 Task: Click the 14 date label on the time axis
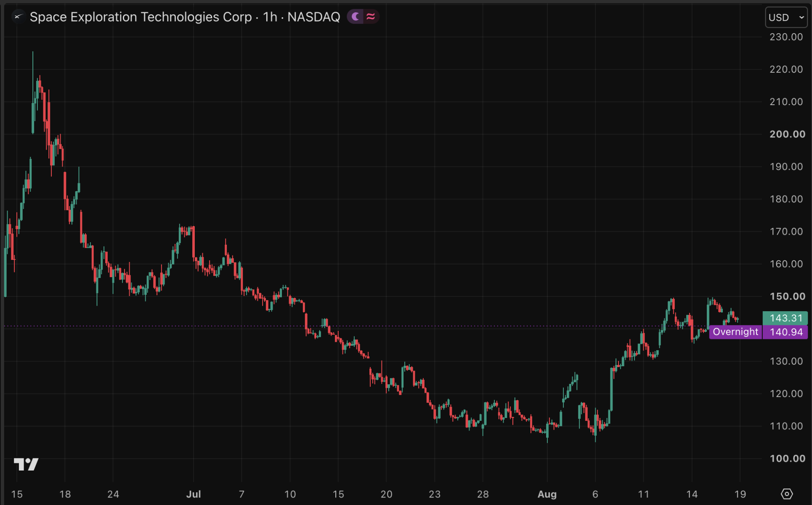point(692,494)
